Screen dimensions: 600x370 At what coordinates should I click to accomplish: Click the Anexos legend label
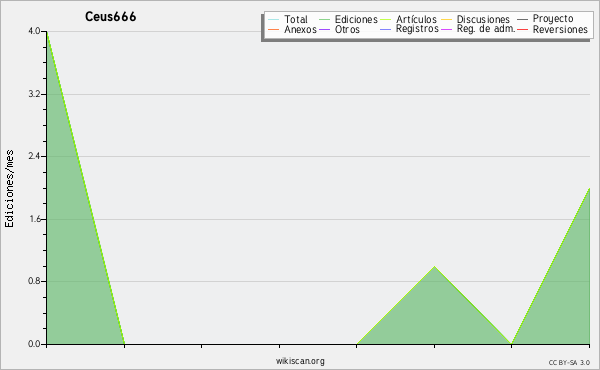(x=300, y=30)
